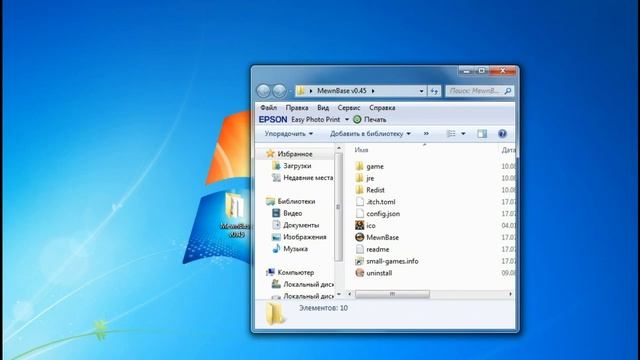This screenshot has height=360, width=640.
Task: Click the small-games.info shortcut icon
Action: coord(359,261)
